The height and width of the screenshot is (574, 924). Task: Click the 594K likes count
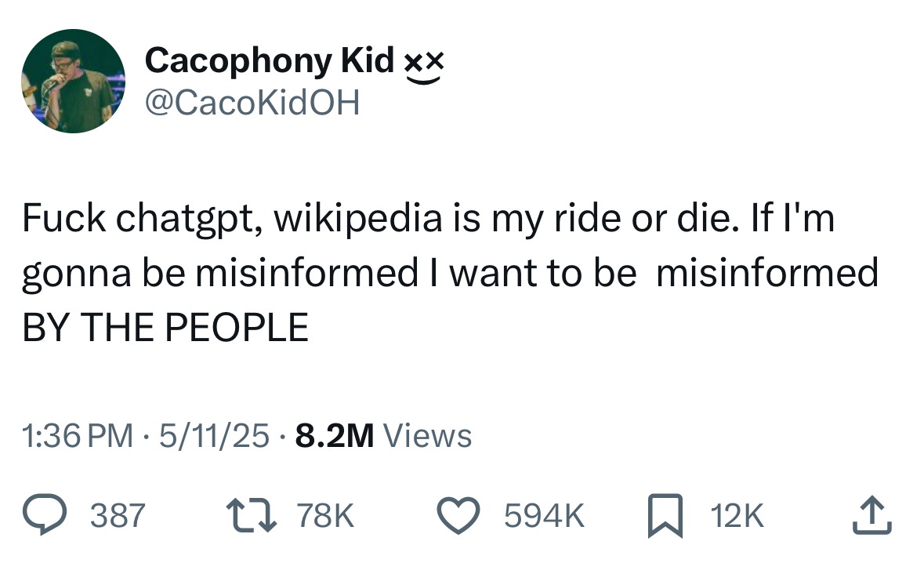click(542, 514)
